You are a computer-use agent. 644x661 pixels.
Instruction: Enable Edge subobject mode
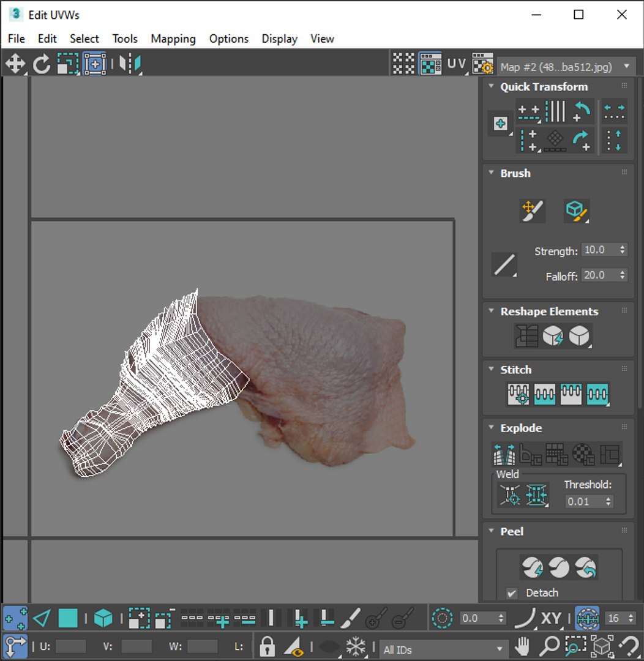42,618
